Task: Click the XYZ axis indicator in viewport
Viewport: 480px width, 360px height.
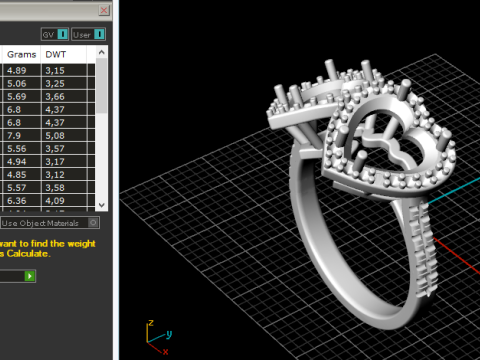Action: (159, 337)
